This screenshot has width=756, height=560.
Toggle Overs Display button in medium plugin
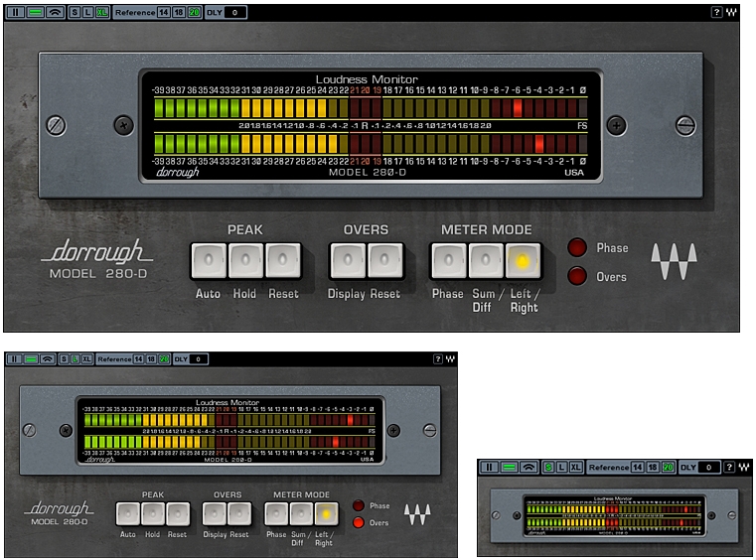click(215, 514)
